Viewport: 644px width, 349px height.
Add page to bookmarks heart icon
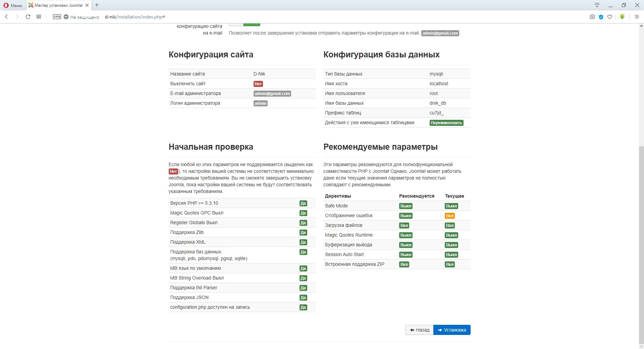click(610, 17)
